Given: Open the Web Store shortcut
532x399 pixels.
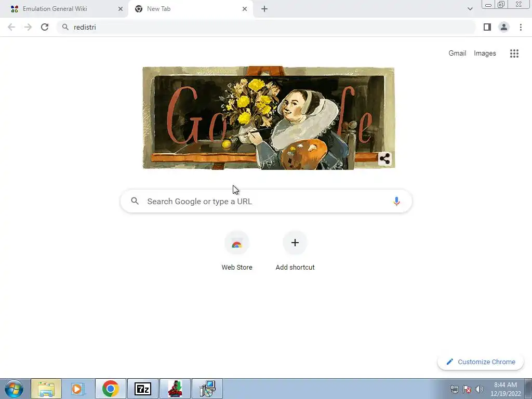Looking at the screenshot, I should 237,251.
